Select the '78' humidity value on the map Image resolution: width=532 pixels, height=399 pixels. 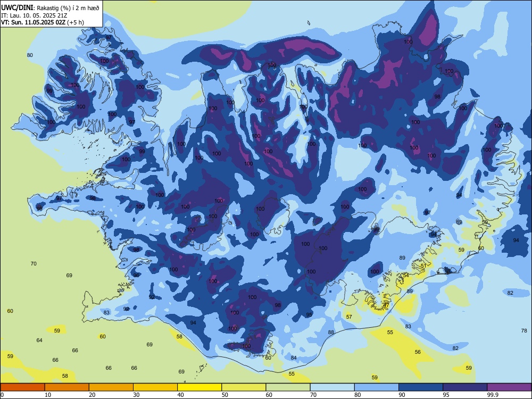524,330
